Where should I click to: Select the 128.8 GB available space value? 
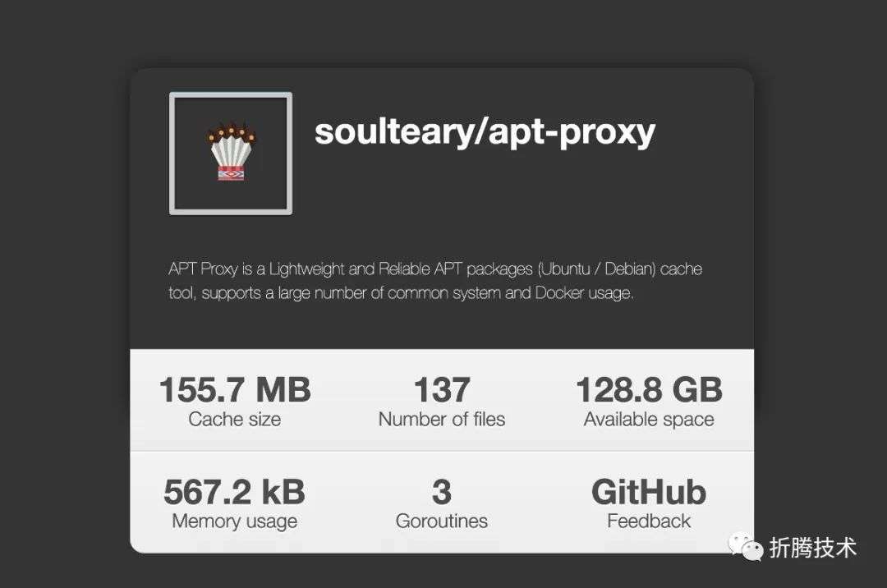[649, 389]
